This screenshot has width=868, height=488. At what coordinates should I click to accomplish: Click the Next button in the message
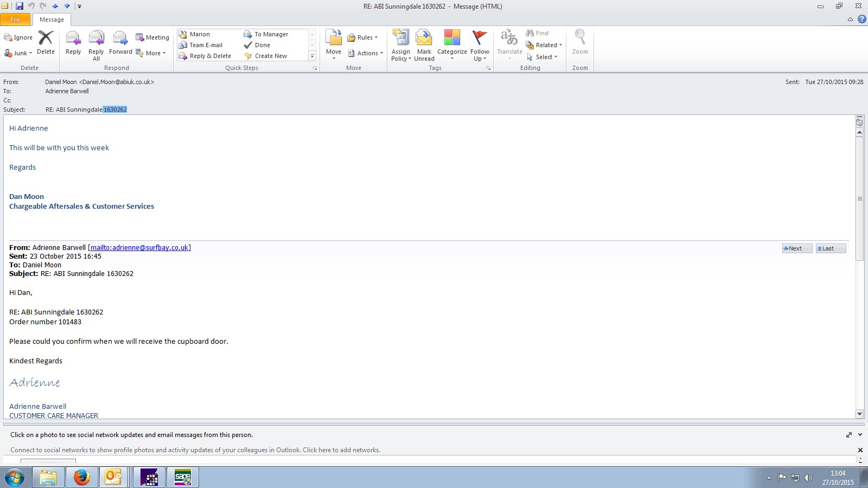pos(797,248)
